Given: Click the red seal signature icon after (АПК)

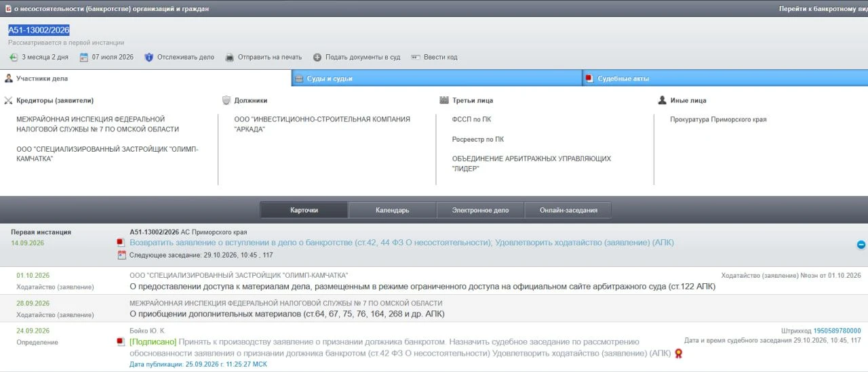Looking at the screenshot, I should [x=678, y=353].
